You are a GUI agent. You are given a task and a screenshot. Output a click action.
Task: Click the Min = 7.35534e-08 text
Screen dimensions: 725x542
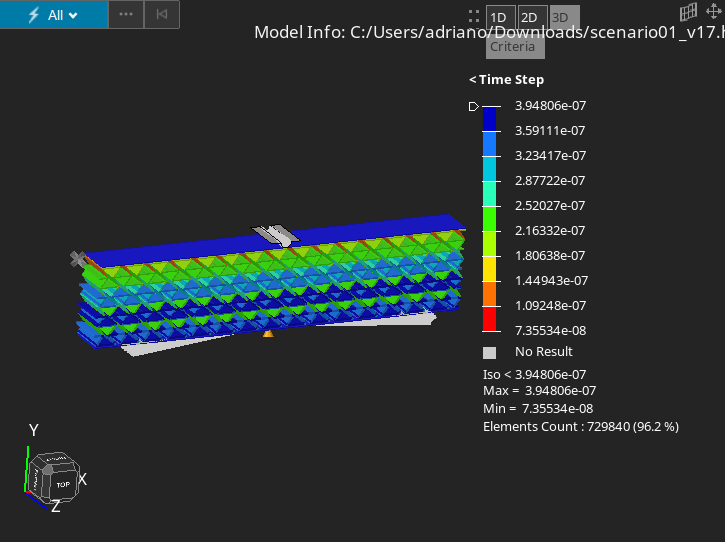tap(538, 409)
